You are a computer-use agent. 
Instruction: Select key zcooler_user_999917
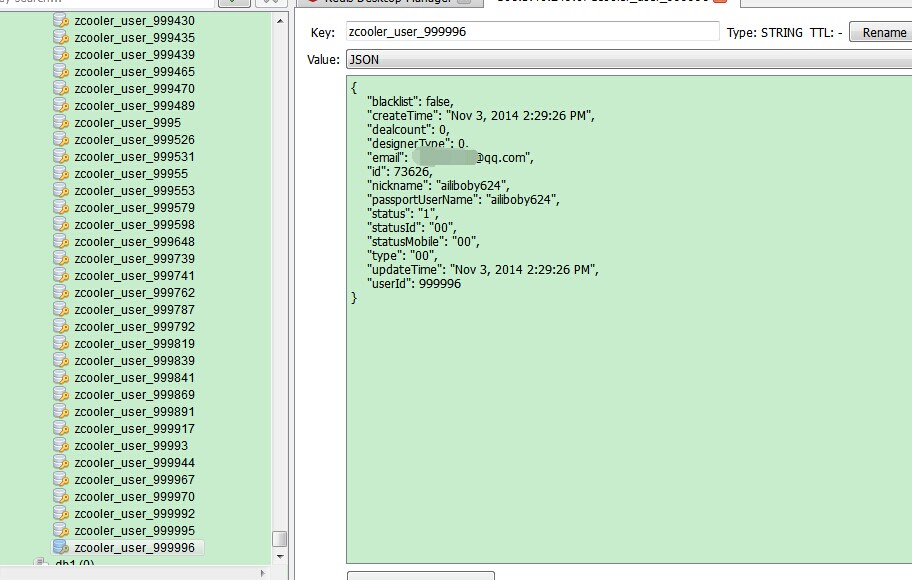click(134, 428)
